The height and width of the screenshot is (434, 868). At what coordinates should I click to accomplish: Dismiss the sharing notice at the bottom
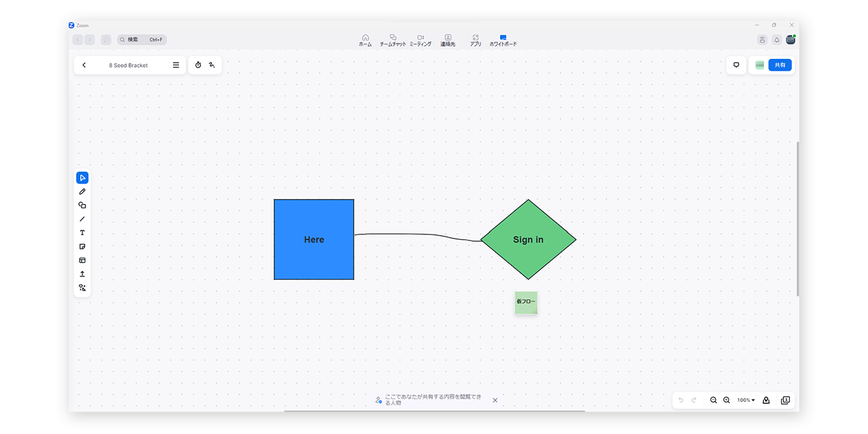(495, 400)
